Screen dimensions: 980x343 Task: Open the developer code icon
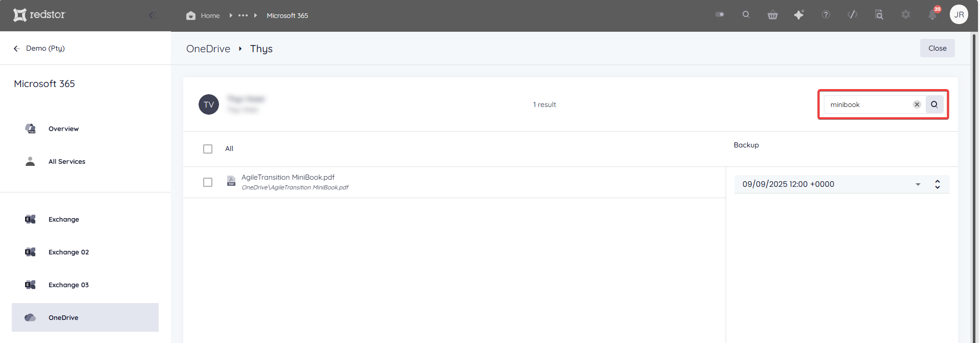(x=853, y=14)
